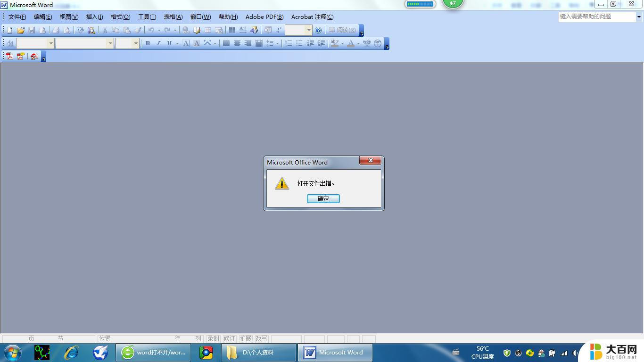This screenshot has width=644, height=362.
Task: Click the Line Spacing icon
Action: (270, 43)
